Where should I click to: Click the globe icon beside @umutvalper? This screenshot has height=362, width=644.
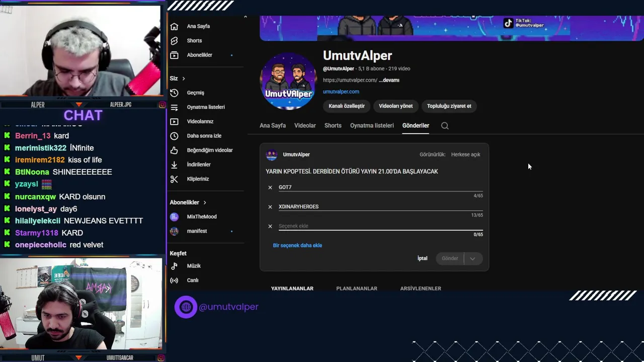[x=186, y=307]
